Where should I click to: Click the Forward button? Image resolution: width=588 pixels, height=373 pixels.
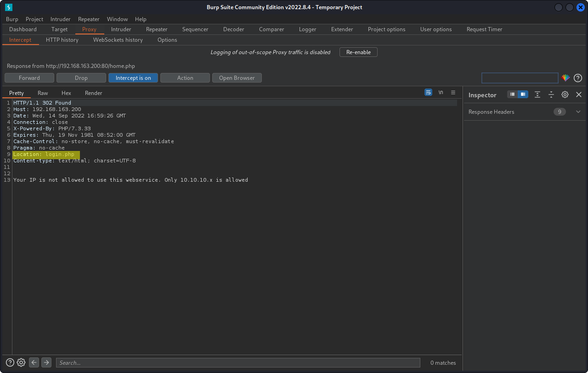29,78
